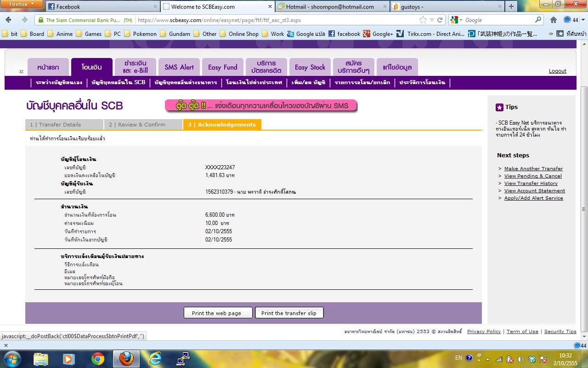
Task: Open the Security Tips footer link
Action: point(560,332)
